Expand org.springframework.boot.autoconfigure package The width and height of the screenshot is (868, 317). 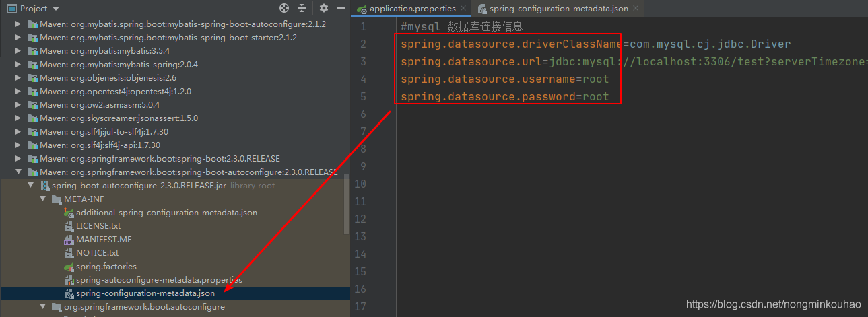pos(42,306)
